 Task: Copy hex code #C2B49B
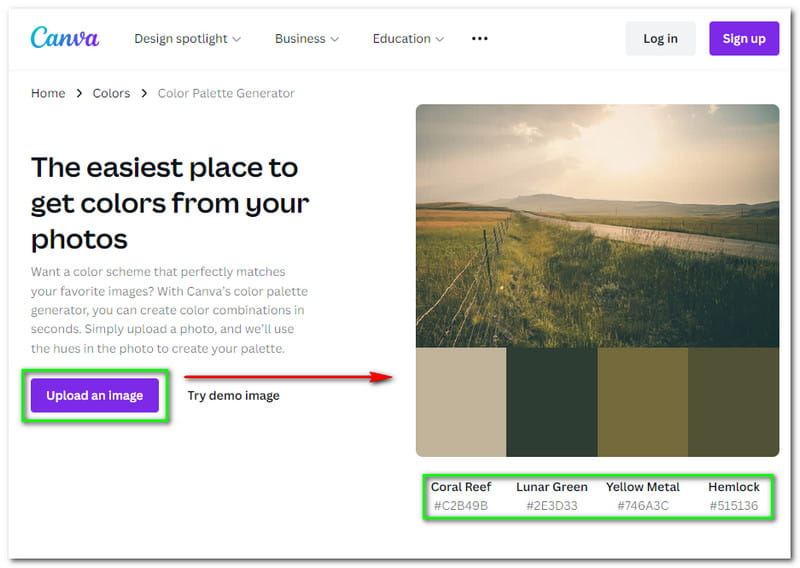coord(461,506)
